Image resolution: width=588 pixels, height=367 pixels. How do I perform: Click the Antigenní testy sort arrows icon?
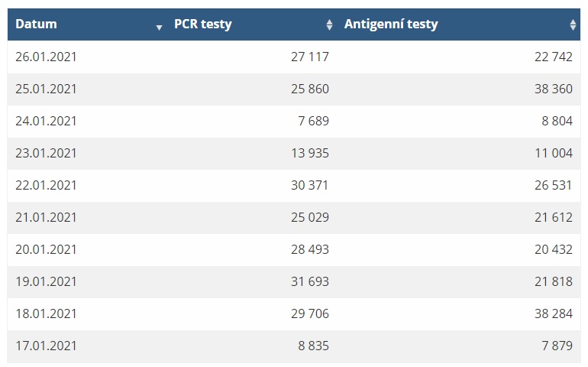(x=573, y=24)
